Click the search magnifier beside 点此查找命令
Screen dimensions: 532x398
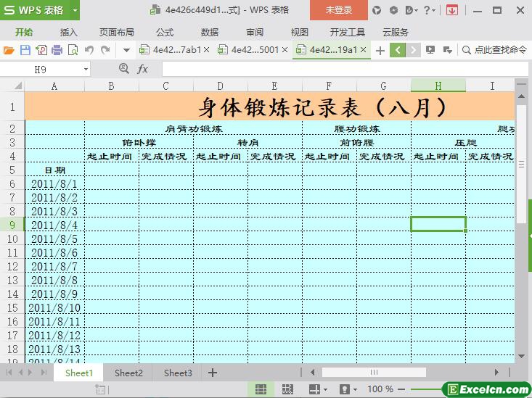pyautogui.click(x=467, y=50)
